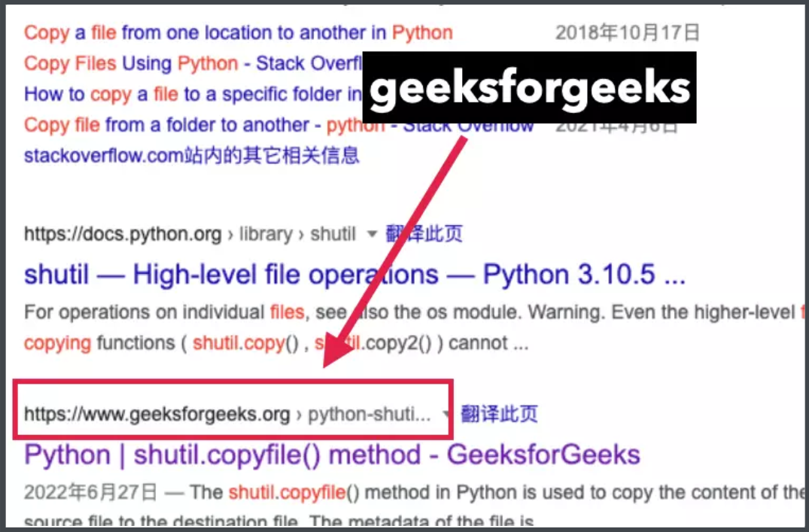809x532 pixels.
Task: Open 'Copy Files Using Python' Stack Overflow link
Action: (x=193, y=63)
